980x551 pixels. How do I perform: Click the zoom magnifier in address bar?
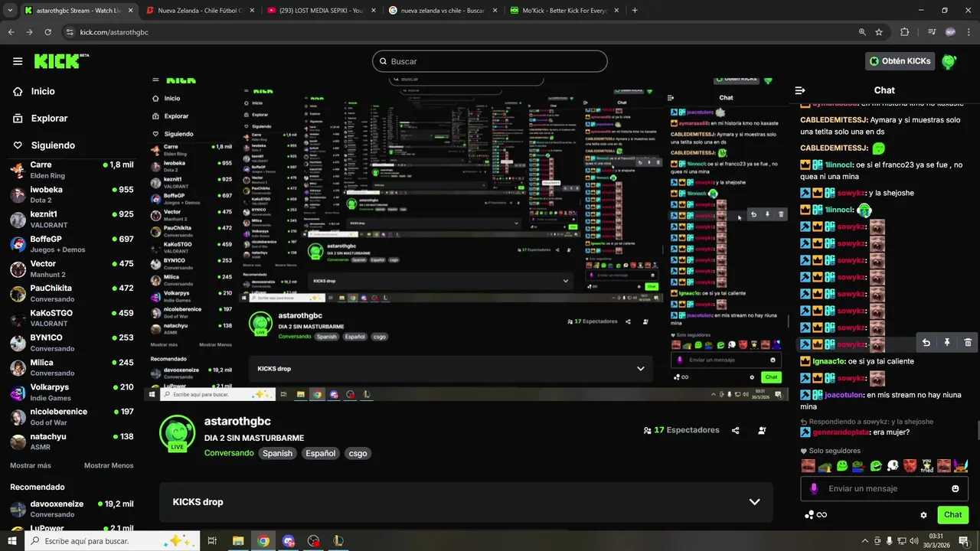pyautogui.click(x=862, y=32)
